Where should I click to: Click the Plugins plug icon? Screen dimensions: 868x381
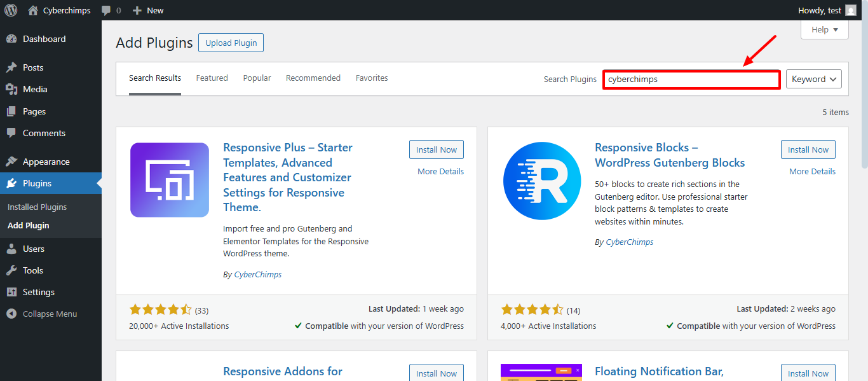(11, 183)
